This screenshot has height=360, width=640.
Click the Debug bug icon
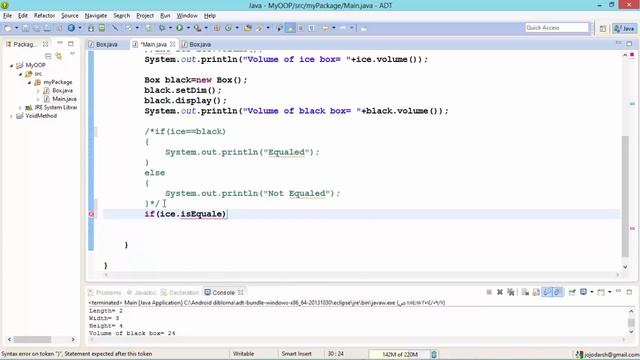coord(162,28)
